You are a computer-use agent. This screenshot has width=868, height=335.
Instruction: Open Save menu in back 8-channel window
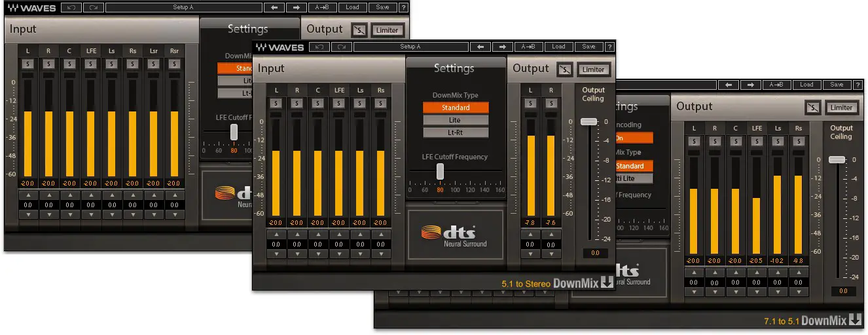click(x=383, y=7)
